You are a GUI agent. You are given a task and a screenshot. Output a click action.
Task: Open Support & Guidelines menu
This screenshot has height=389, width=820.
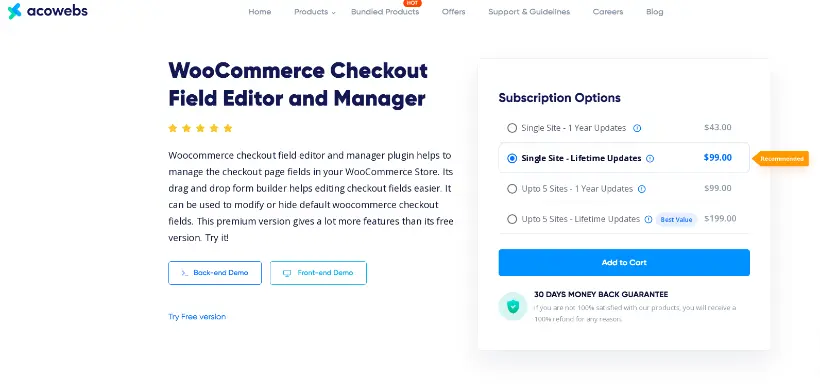529,12
